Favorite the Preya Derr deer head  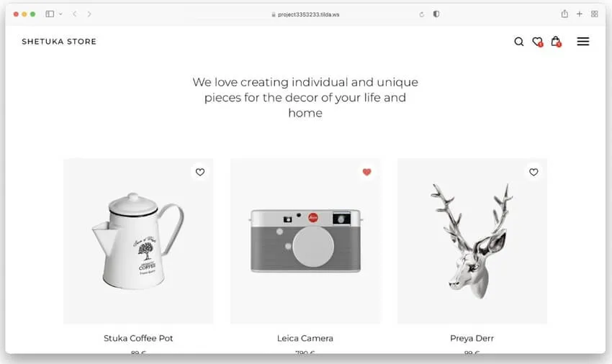point(534,172)
